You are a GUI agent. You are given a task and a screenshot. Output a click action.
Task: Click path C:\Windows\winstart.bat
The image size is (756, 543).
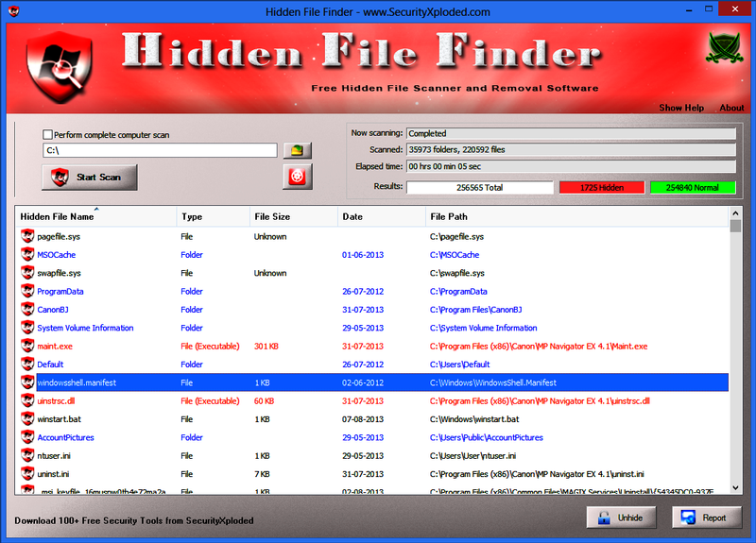[474, 419]
